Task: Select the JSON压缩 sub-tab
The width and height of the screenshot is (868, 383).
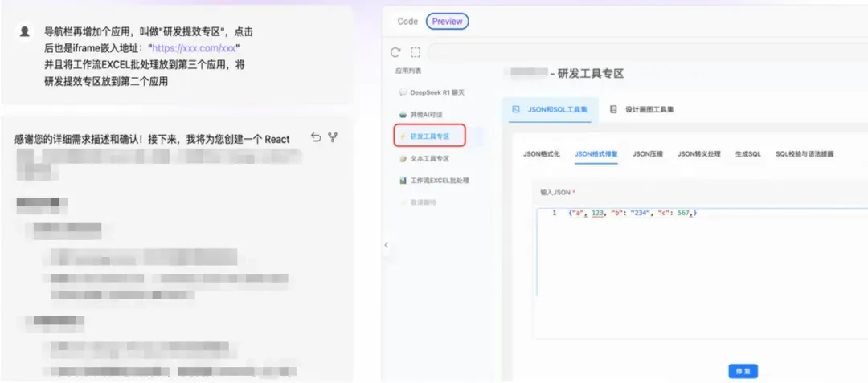Action: [x=648, y=154]
